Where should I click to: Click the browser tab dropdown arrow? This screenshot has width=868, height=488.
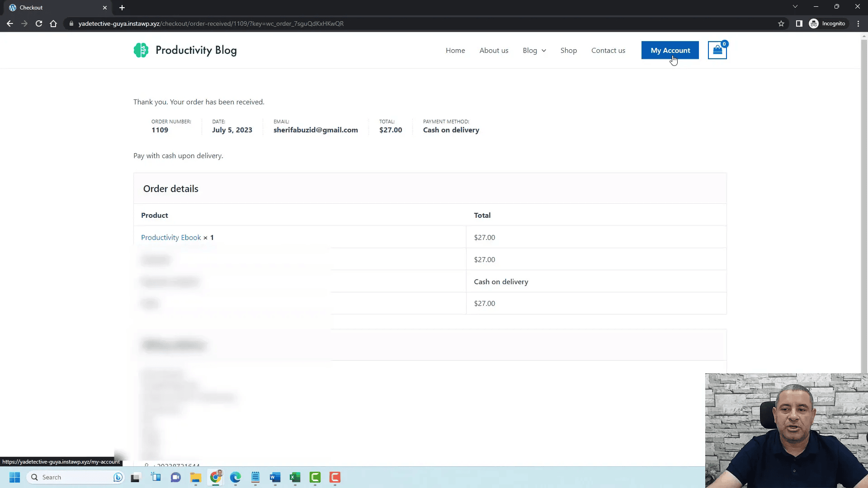tap(795, 7)
